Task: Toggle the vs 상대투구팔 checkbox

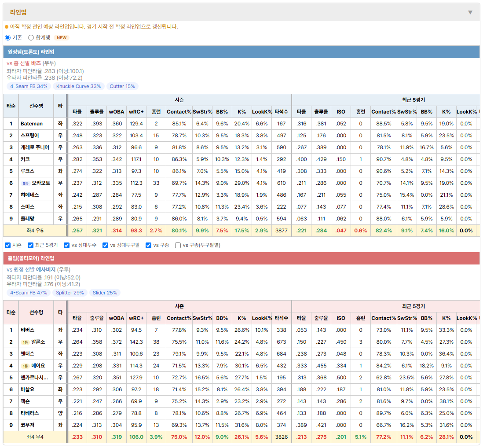Action: point(105,245)
